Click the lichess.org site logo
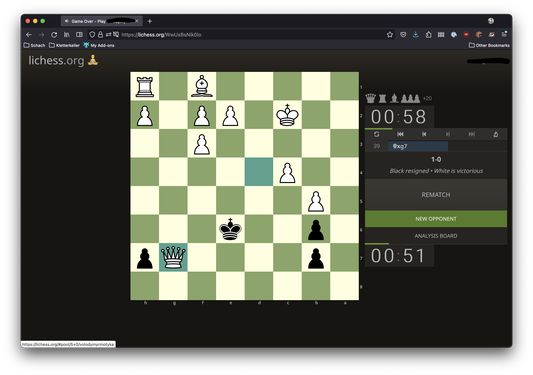The image size is (533, 375). tap(63, 61)
